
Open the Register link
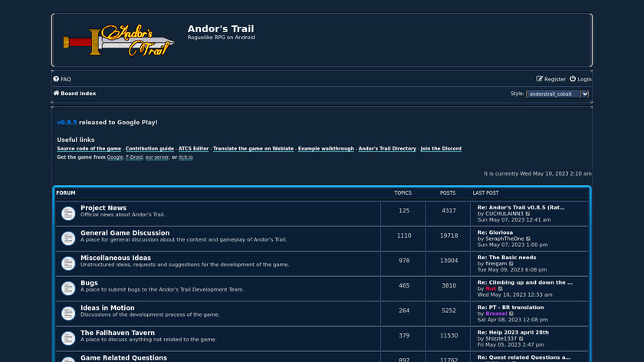pyautogui.click(x=555, y=79)
